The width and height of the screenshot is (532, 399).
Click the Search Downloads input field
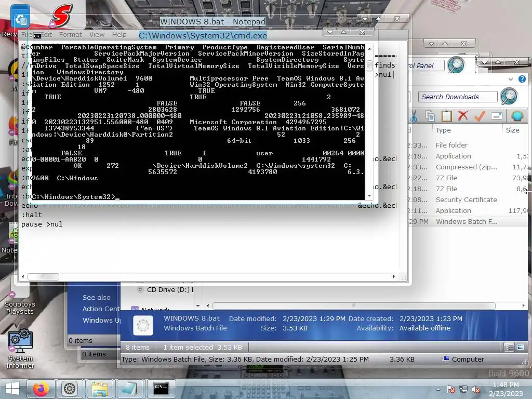tap(457, 97)
